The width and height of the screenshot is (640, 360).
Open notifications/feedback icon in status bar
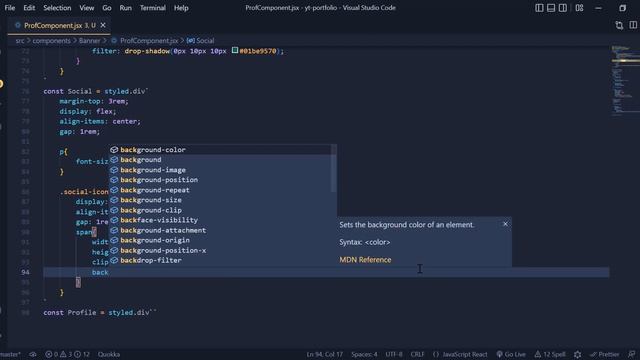tap(631, 354)
